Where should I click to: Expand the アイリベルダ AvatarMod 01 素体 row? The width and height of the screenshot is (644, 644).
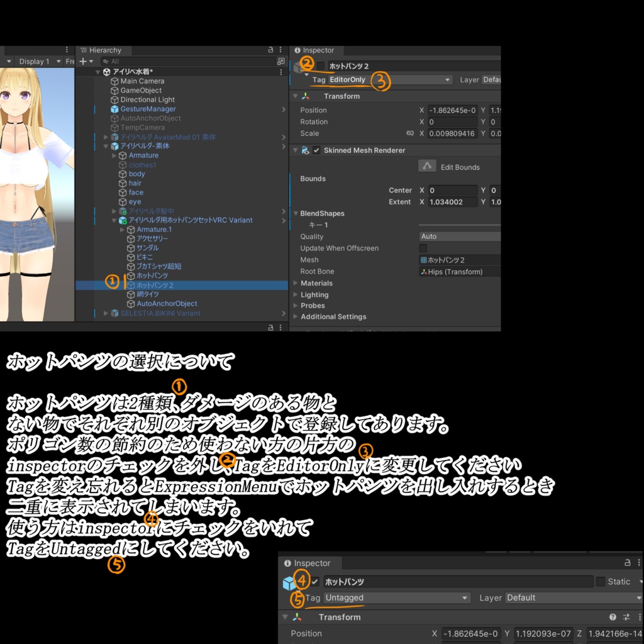[x=106, y=136]
